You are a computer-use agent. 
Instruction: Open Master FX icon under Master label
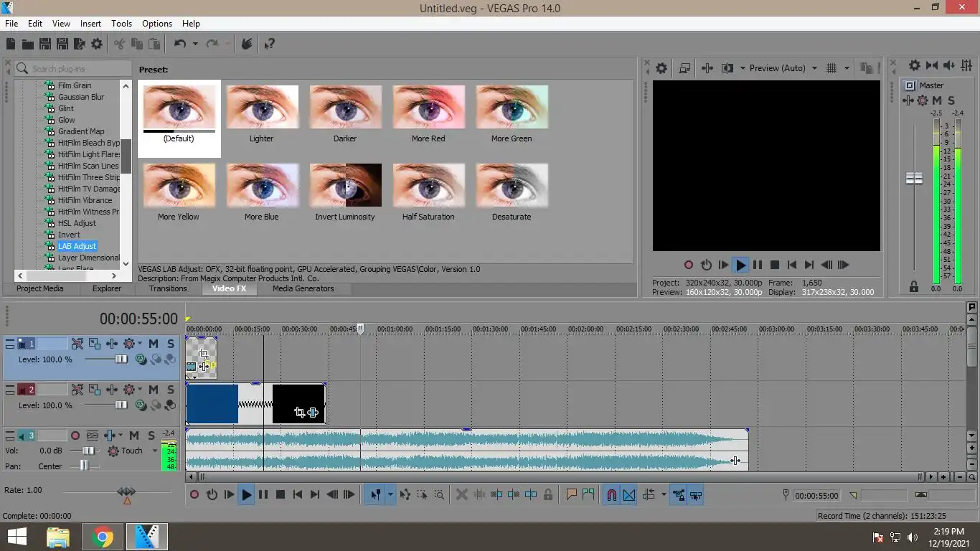(x=908, y=100)
